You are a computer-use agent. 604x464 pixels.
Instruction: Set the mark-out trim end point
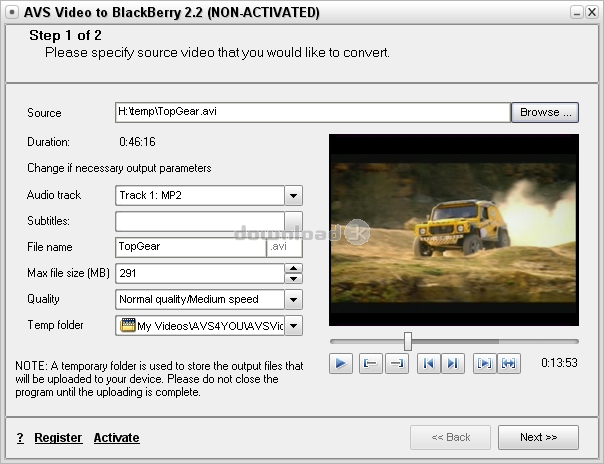396,363
